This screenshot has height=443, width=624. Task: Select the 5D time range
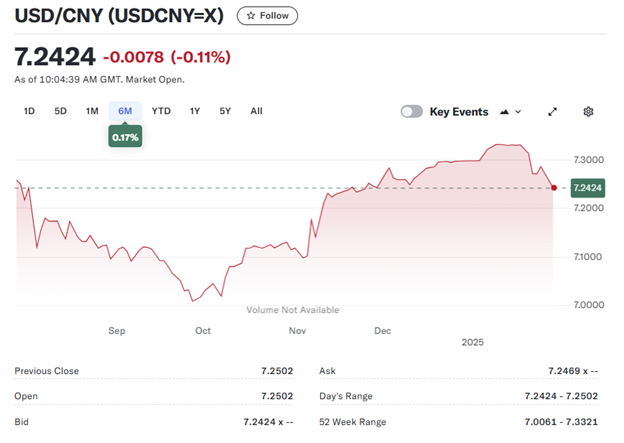tap(60, 111)
